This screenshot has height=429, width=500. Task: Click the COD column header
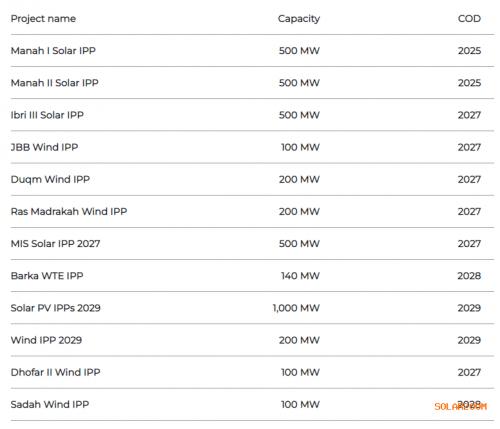(x=469, y=19)
